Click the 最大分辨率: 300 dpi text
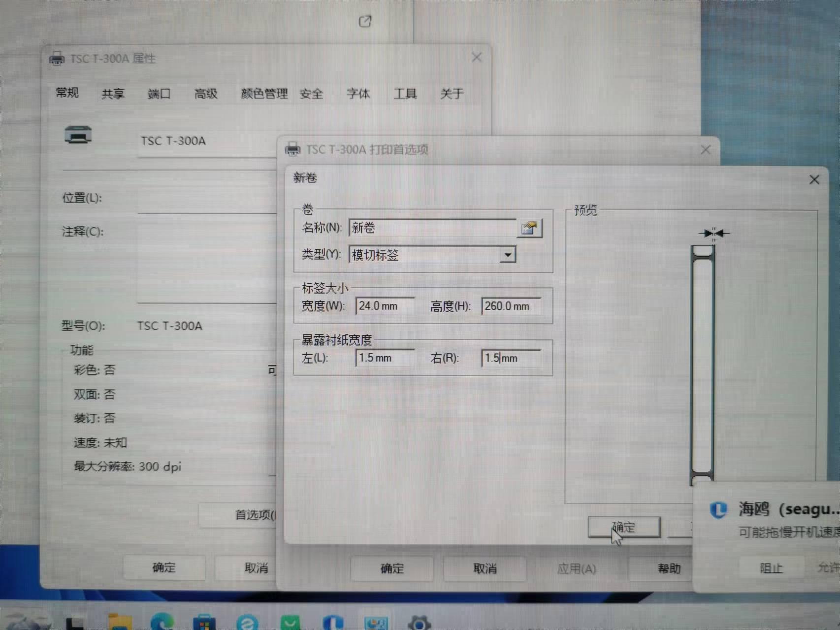 pos(127,466)
